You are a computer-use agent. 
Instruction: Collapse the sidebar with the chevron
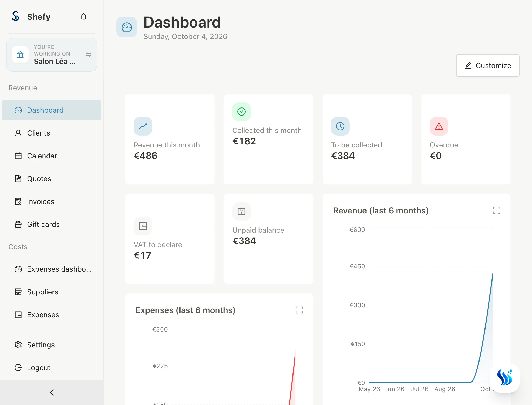(x=52, y=393)
